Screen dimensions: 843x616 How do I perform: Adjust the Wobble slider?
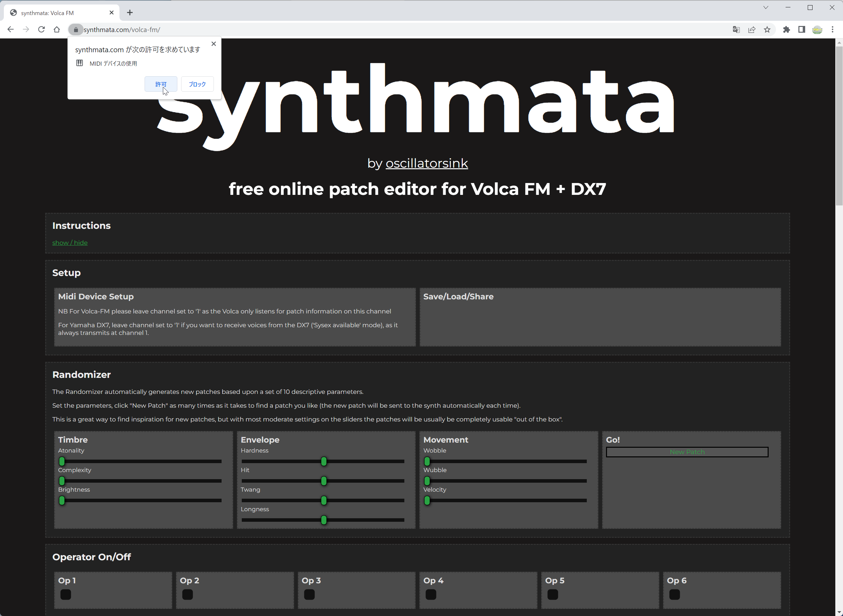tap(505, 461)
